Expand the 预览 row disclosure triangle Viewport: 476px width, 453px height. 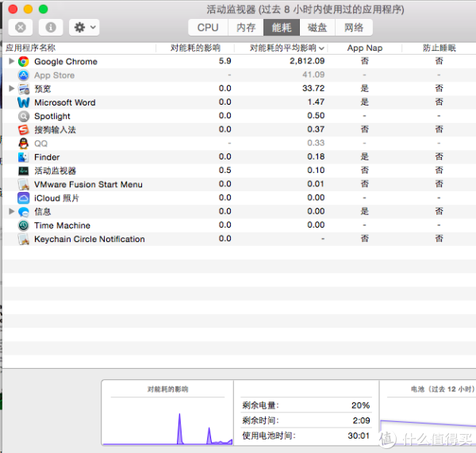coord(12,89)
